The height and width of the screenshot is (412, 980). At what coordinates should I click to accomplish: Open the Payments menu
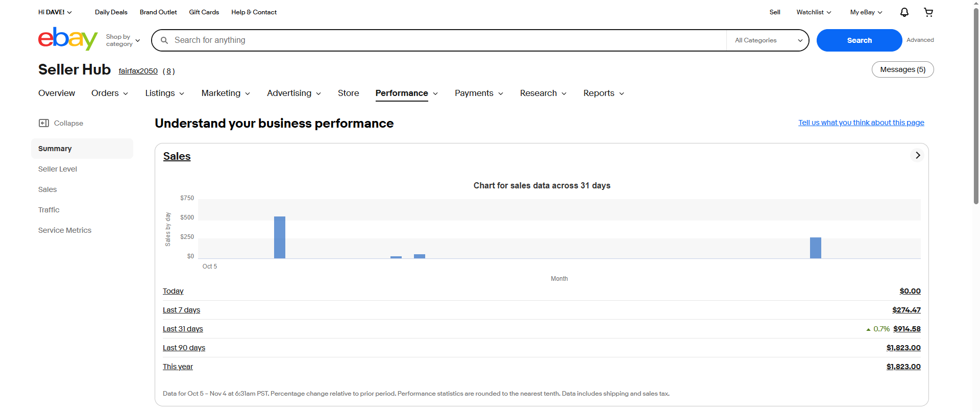[479, 93]
